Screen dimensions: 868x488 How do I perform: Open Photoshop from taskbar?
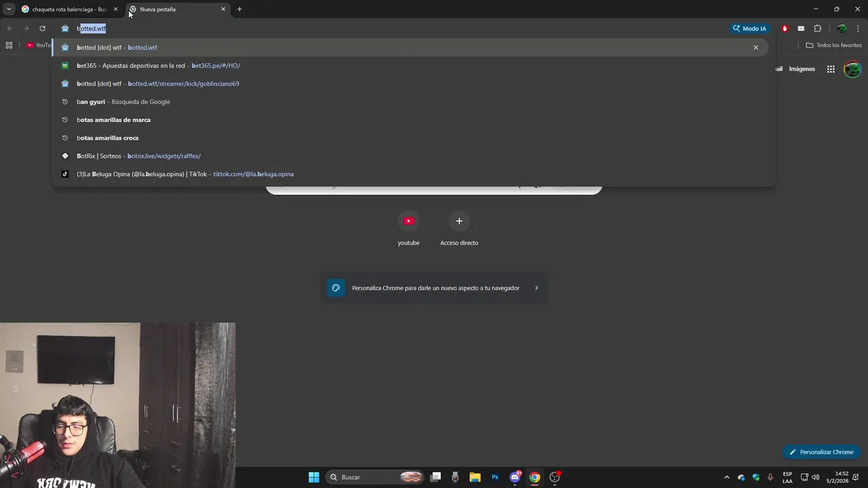(495, 477)
